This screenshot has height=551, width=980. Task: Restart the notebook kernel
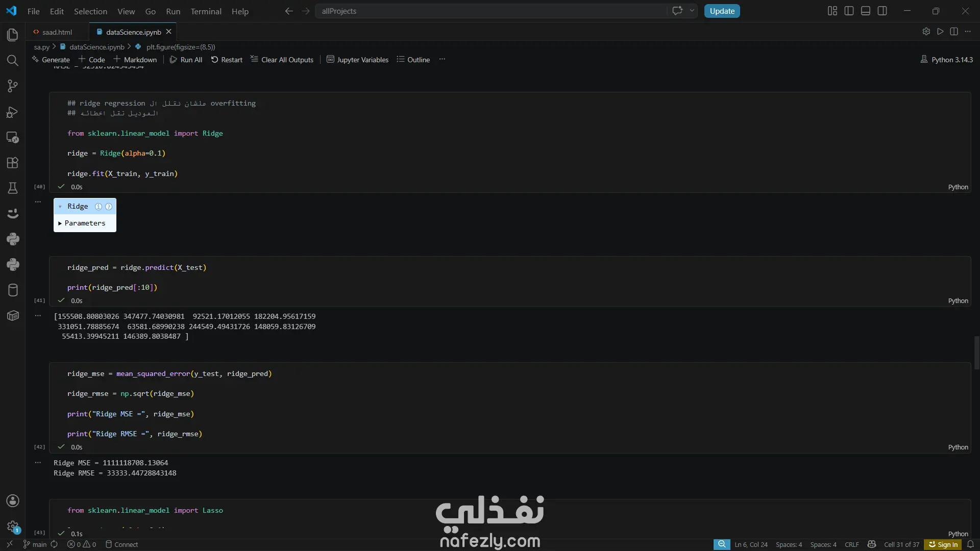227,60
